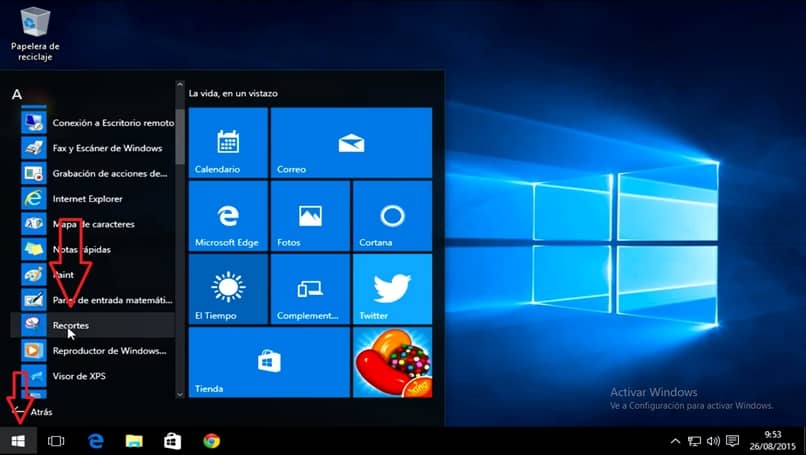Open Store from the taskbar
Viewport: 806px width, 455px height.
173,441
